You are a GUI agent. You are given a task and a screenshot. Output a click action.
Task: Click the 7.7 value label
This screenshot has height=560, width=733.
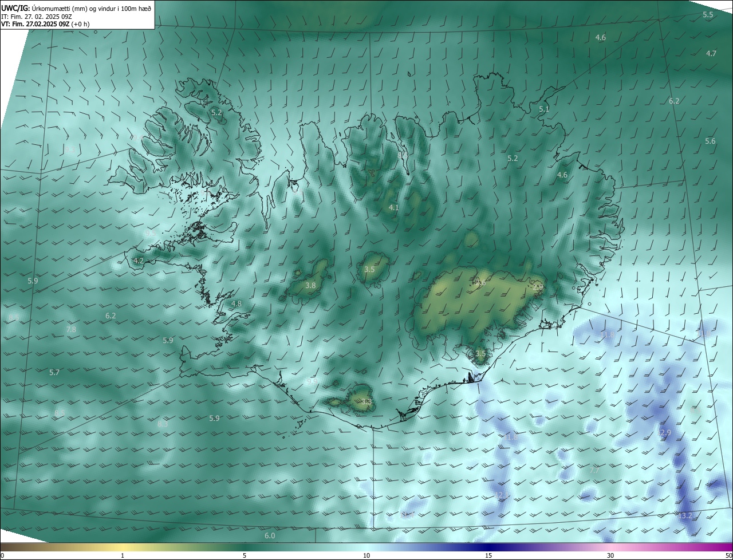(x=594, y=470)
